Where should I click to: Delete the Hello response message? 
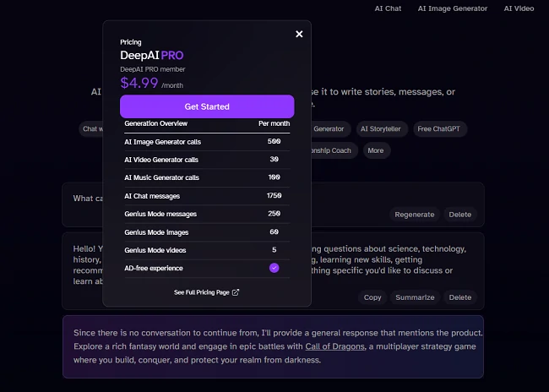click(x=460, y=297)
